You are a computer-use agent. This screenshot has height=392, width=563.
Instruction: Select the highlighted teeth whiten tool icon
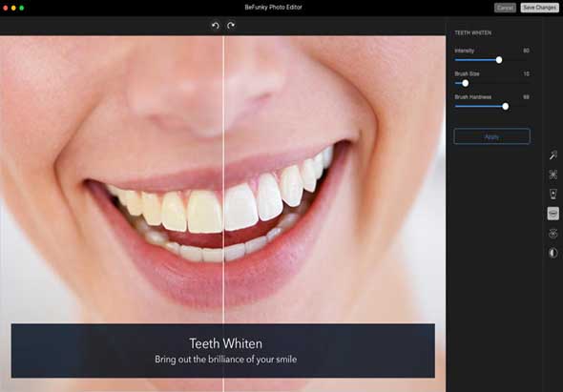point(553,214)
